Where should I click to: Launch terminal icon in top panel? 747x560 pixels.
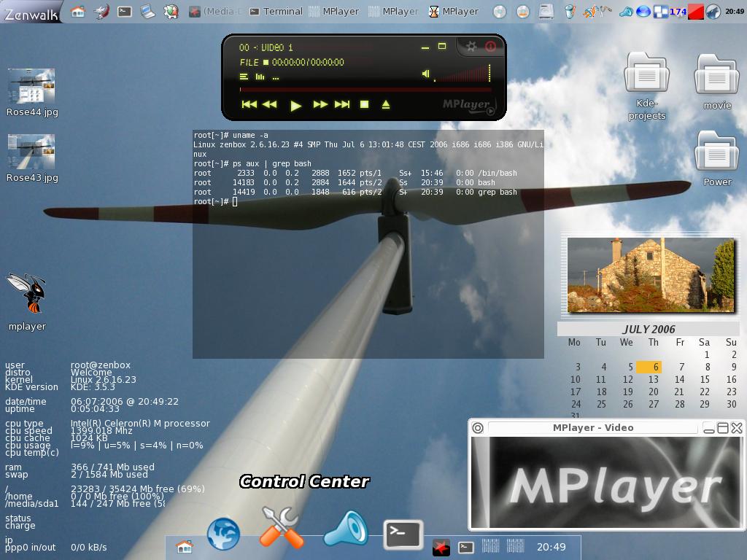click(124, 11)
